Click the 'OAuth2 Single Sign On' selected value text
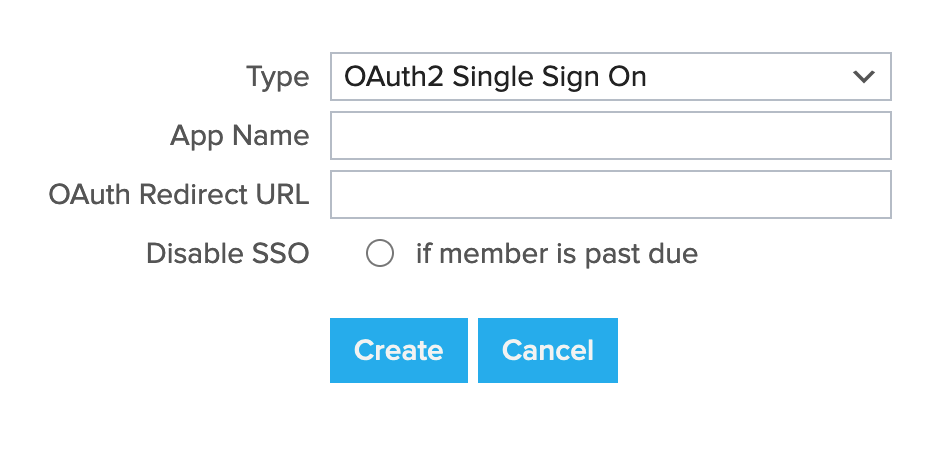This screenshot has width=944, height=450. coord(495,77)
